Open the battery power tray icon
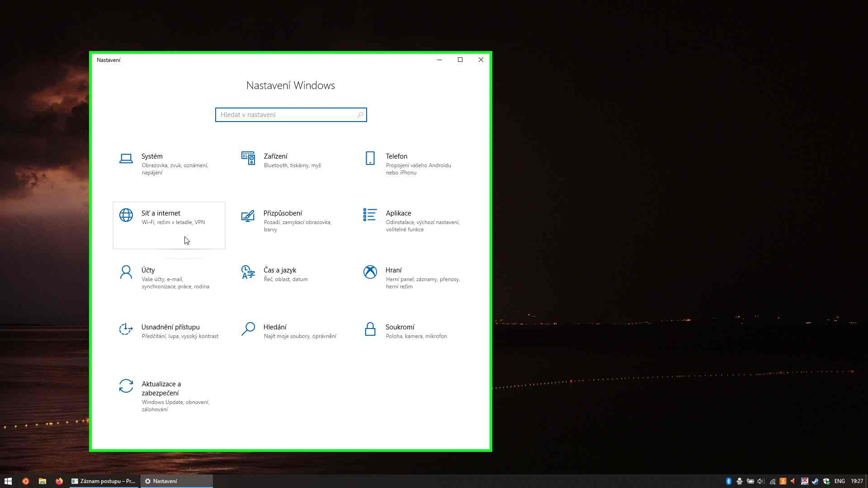 pos(750,481)
